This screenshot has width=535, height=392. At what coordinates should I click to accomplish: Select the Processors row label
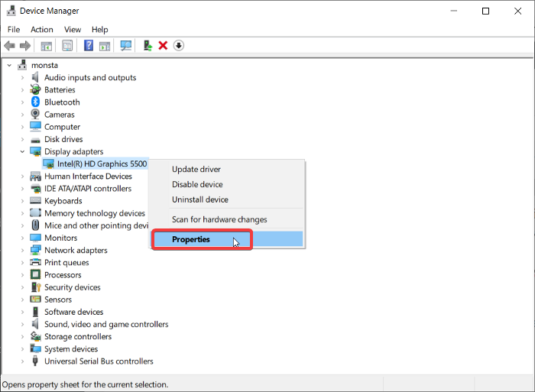pyautogui.click(x=63, y=274)
